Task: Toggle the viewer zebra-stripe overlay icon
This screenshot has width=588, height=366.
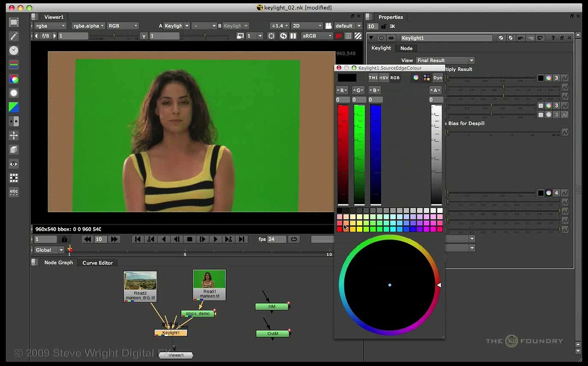Action: click(358, 36)
